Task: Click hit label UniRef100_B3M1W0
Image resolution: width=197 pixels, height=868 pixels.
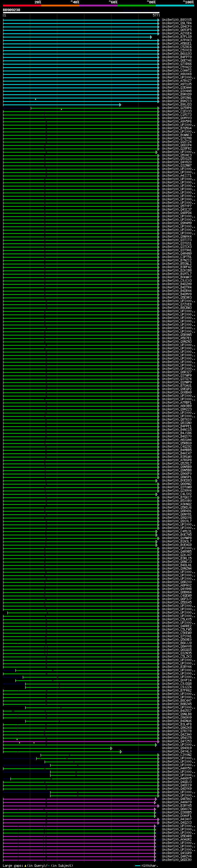Action: (177, 457)
